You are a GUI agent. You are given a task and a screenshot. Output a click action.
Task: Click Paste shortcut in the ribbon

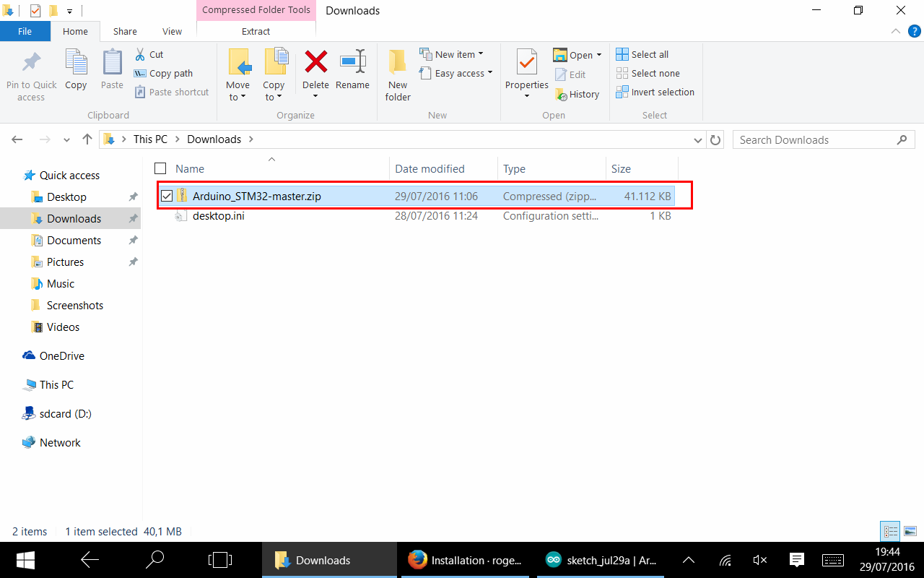click(x=172, y=92)
